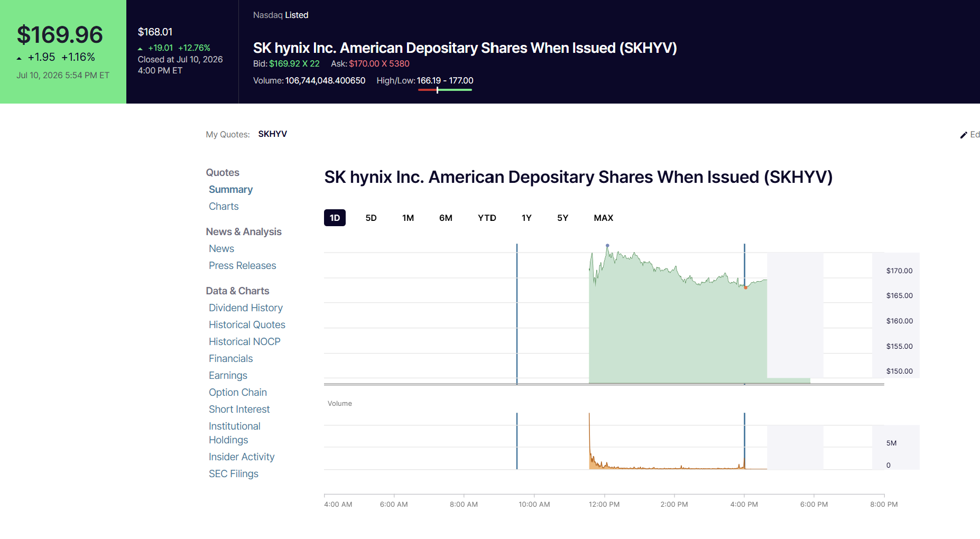Open Historical NOCP link
The width and height of the screenshot is (980, 539).
[x=244, y=341]
